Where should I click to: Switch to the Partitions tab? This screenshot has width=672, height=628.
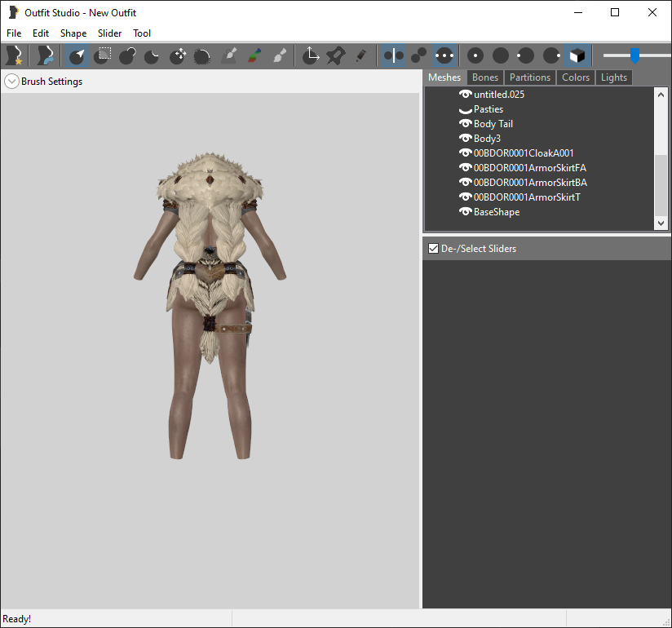coord(530,77)
